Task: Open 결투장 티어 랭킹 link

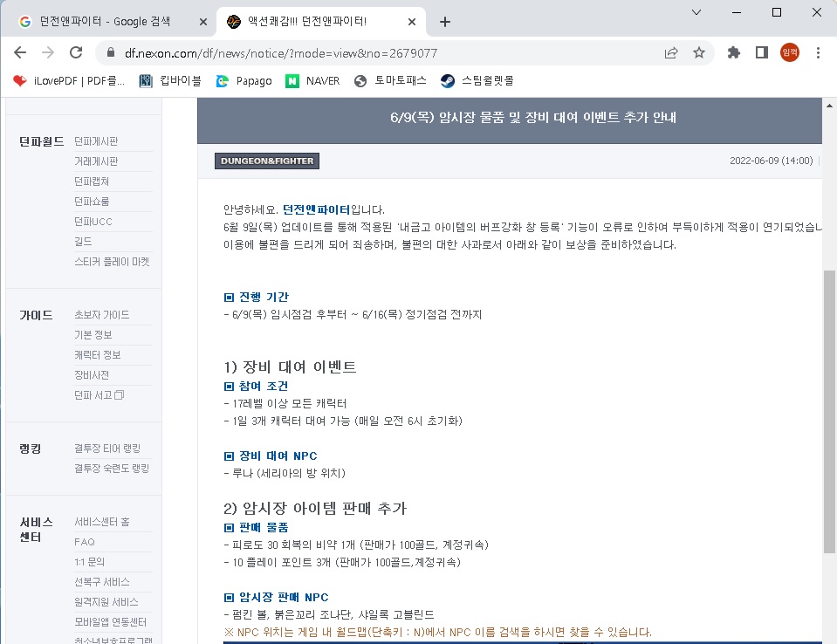Action: [x=107, y=449]
